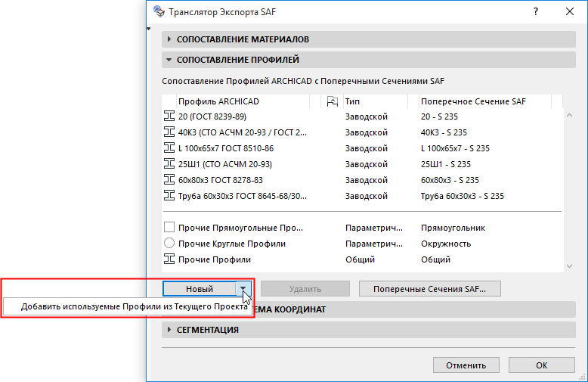Select Прочие Профили row

tap(363, 259)
